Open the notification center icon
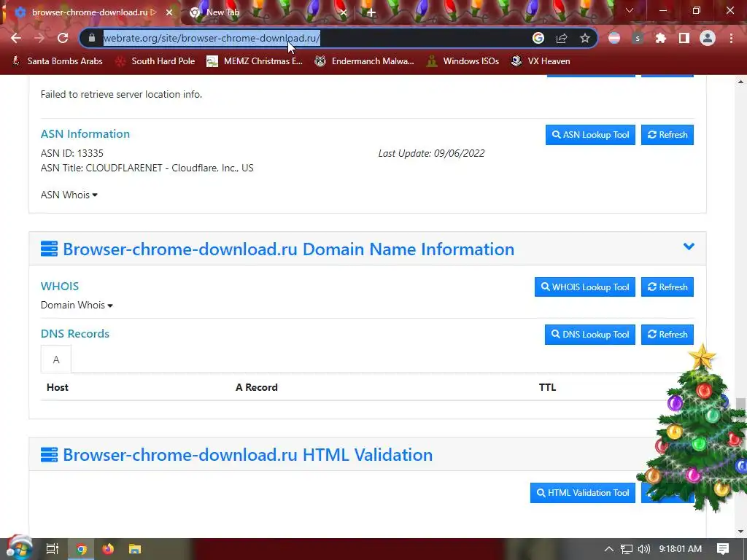 (723, 549)
